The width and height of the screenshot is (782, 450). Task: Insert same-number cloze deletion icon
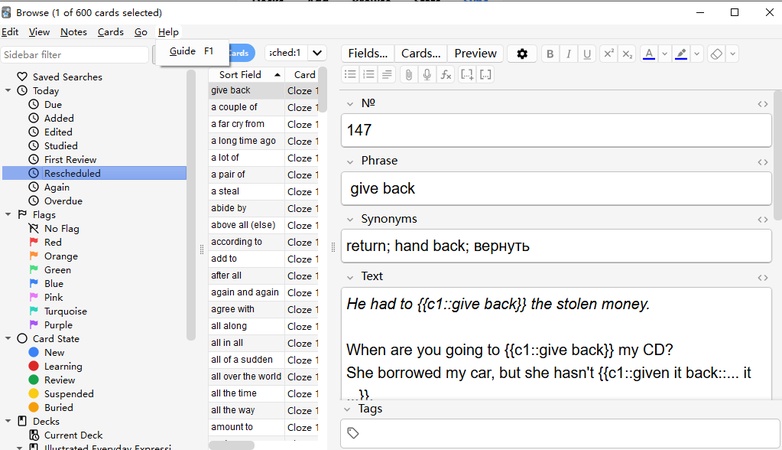[x=485, y=75]
